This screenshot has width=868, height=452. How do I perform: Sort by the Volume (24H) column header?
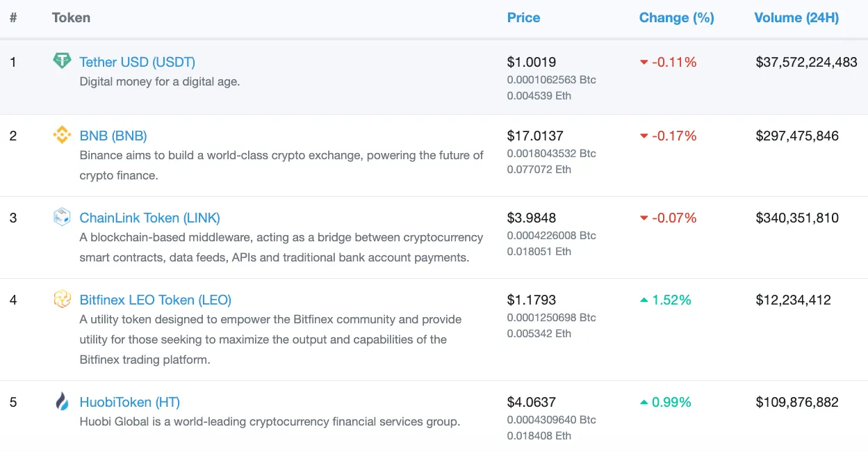(796, 17)
